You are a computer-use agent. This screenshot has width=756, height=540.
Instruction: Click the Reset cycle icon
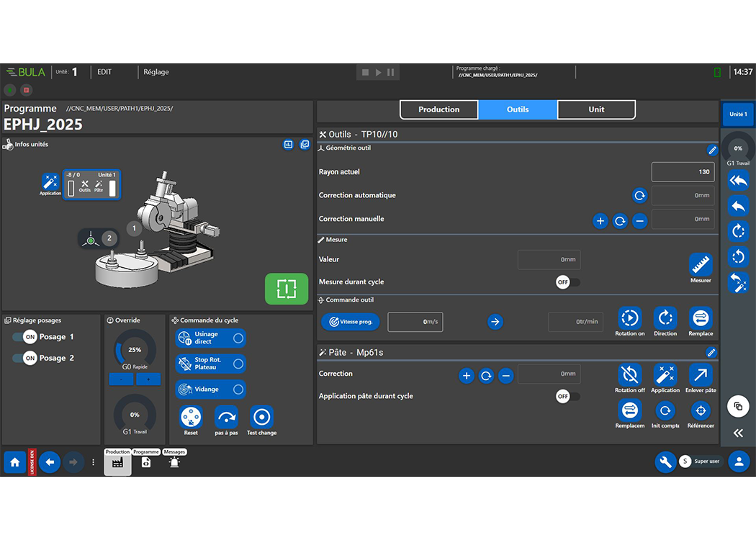191,417
